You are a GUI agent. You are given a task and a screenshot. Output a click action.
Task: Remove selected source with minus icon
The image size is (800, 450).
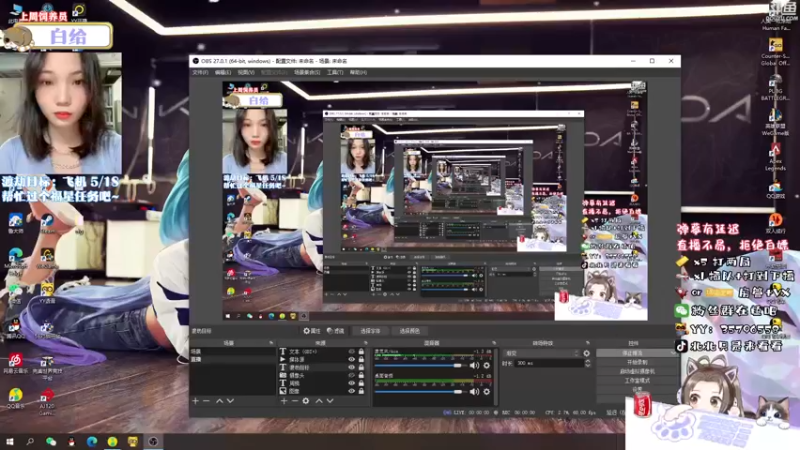[x=294, y=401]
